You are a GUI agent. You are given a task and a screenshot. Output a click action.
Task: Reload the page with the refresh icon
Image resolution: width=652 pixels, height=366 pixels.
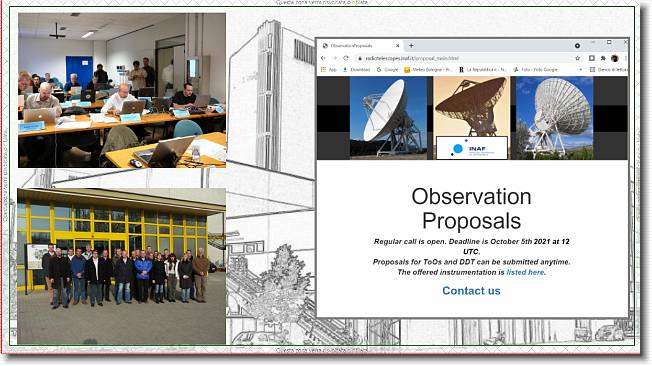[x=346, y=58]
